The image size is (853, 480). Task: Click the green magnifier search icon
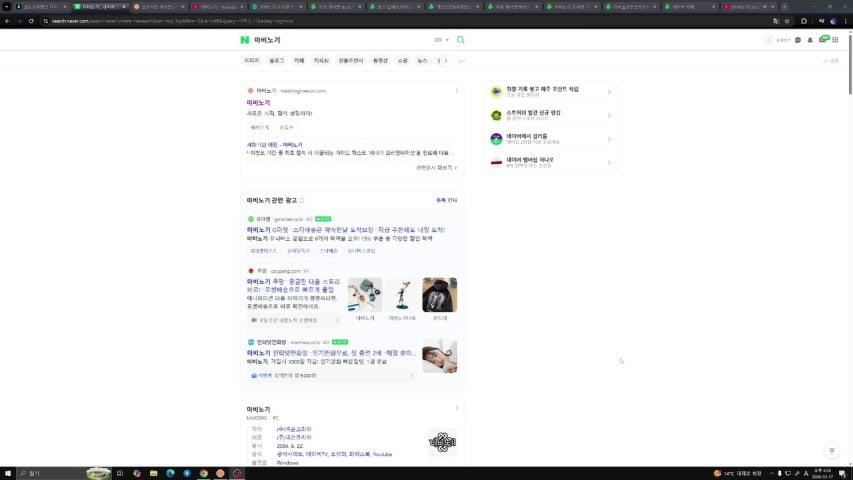pyautogui.click(x=460, y=40)
